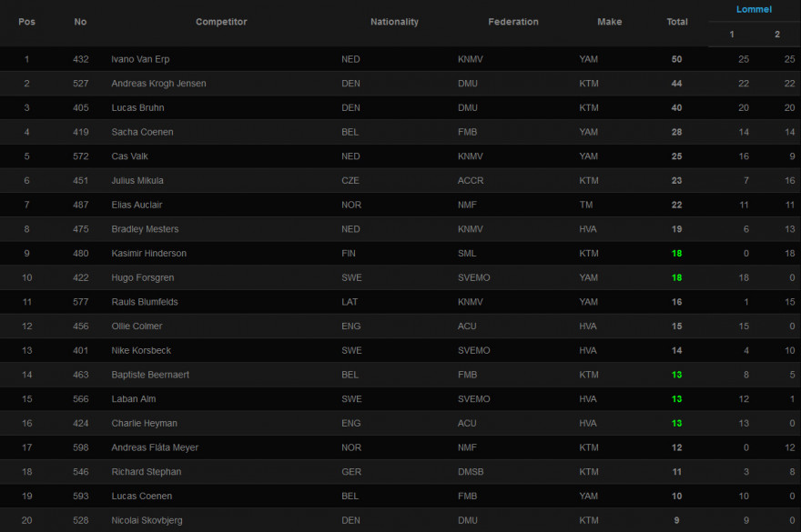Click TM make in Elias Auclair row
The width and height of the screenshot is (801, 532).
click(586, 205)
